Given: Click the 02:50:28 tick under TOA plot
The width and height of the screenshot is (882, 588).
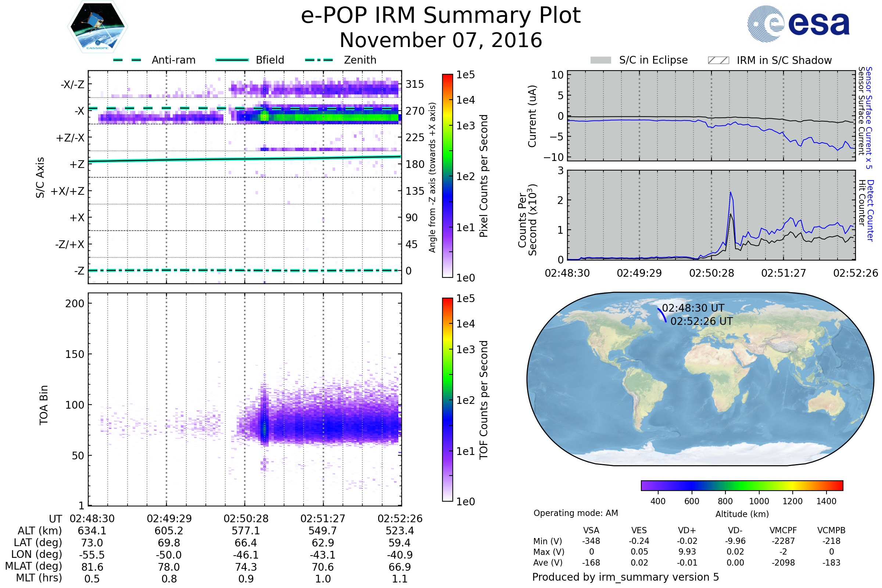Looking at the screenshot, I should click(246, 519).
